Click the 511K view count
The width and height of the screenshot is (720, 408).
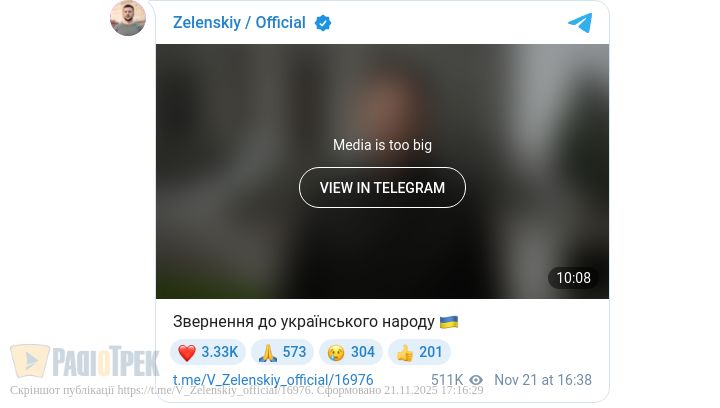(447, 380)
